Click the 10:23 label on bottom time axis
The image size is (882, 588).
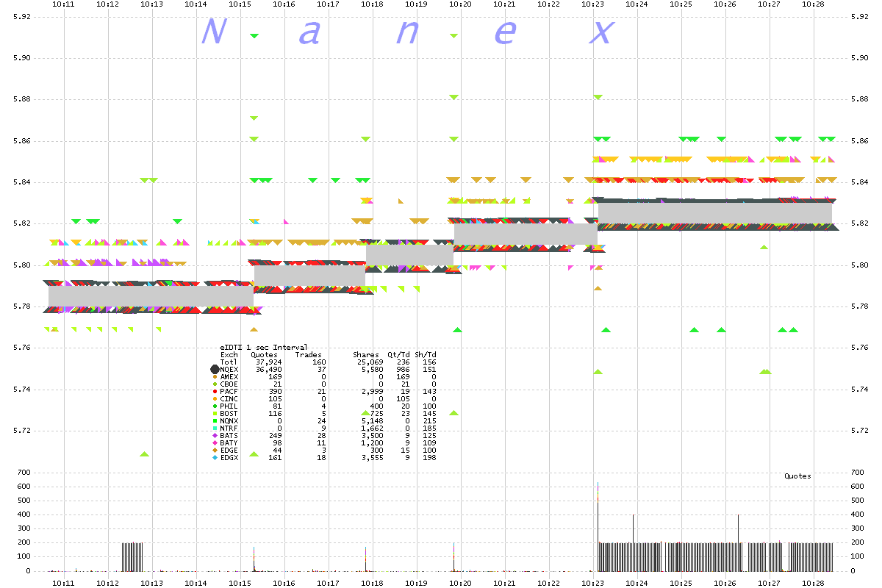(593, 581)
